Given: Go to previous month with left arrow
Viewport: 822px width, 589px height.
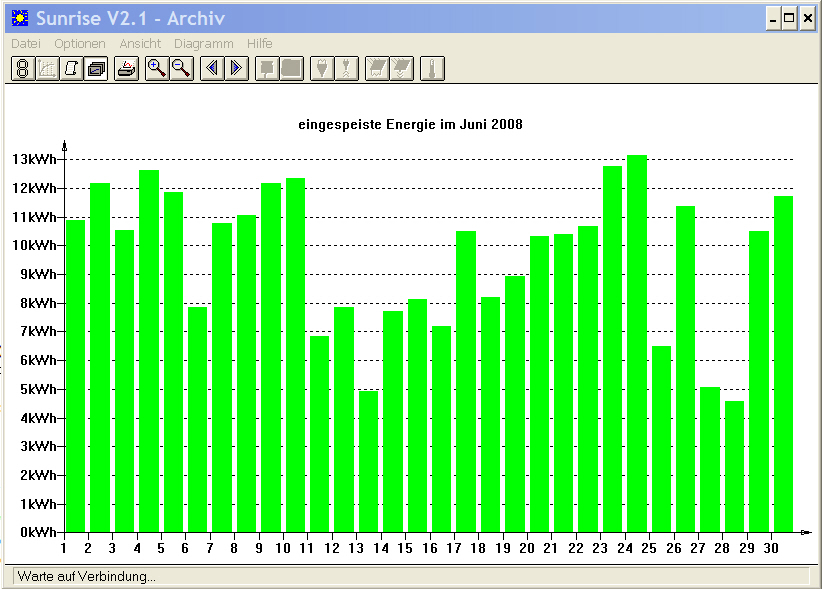Looking at the screenshot, I should [x=212, y=69].
